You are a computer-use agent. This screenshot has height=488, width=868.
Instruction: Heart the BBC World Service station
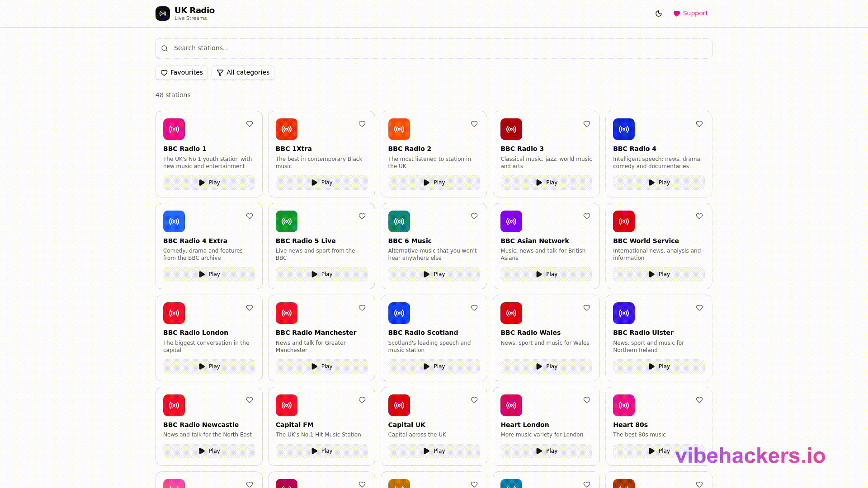[699, 216]
